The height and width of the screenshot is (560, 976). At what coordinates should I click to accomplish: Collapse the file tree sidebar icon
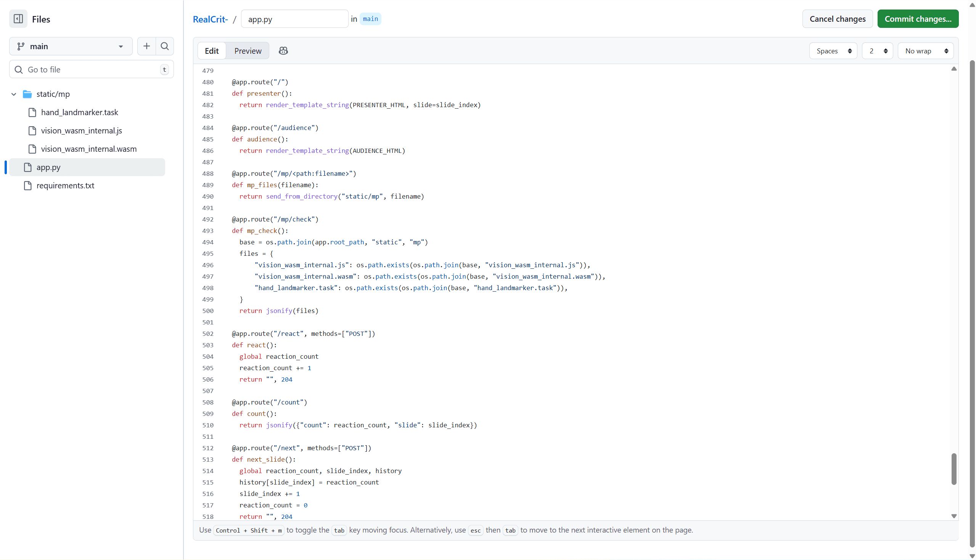(x=18, y=19)
